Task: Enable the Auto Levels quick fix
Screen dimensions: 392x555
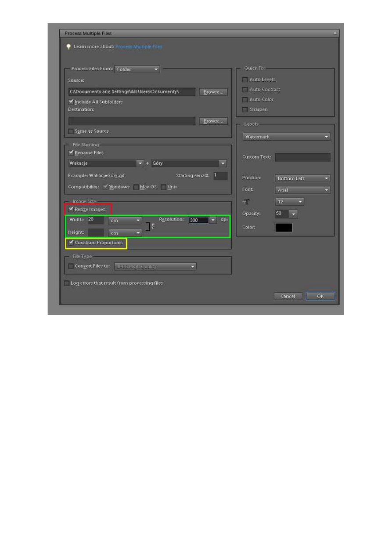Action: pyautogui.click(x=245, y=80)
